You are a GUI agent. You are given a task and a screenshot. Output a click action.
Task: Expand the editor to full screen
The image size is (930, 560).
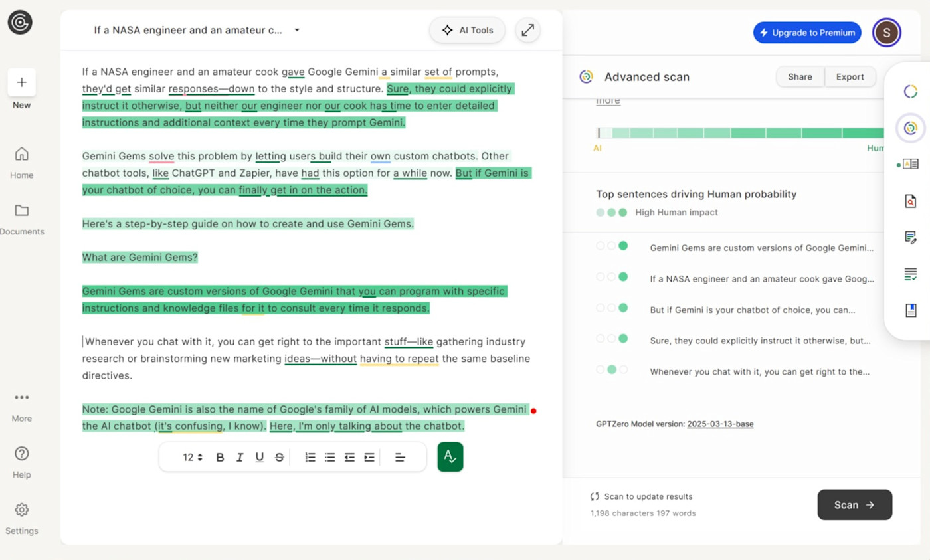click(x=528, y=30)
